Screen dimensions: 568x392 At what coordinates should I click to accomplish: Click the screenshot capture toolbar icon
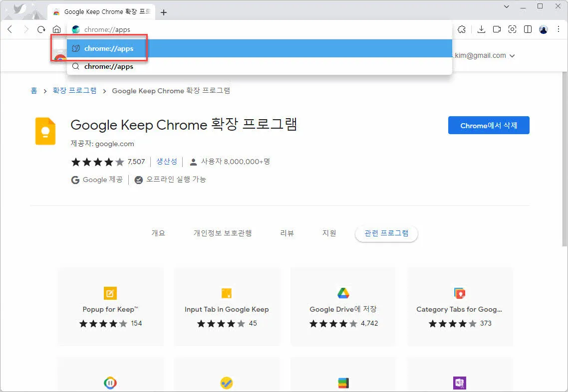coord(512,29)
